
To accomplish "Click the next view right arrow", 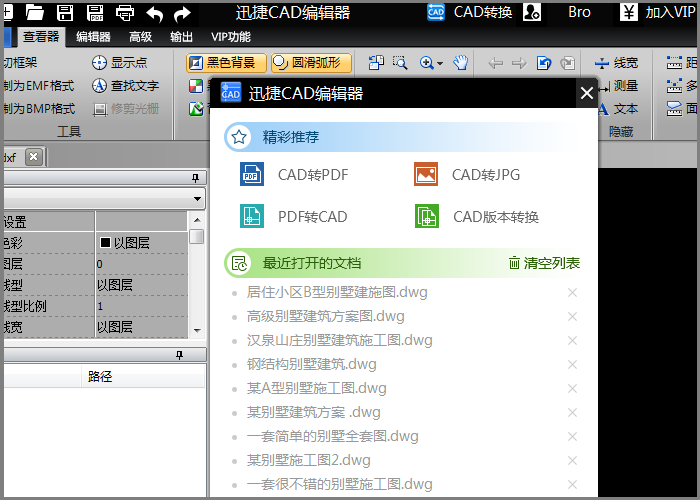I will [519, 63].
